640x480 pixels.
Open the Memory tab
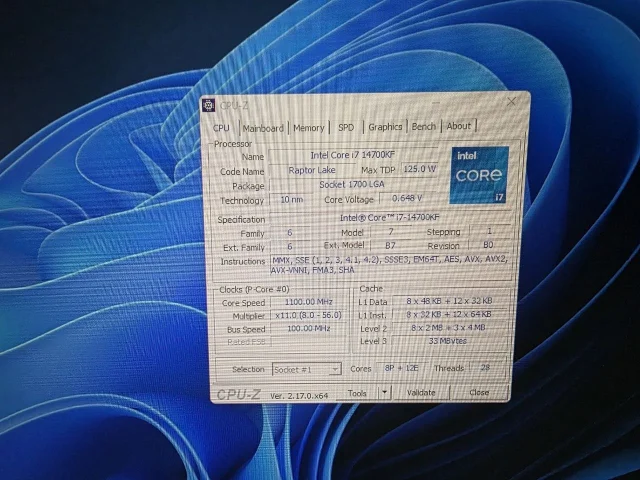(309, 128)
